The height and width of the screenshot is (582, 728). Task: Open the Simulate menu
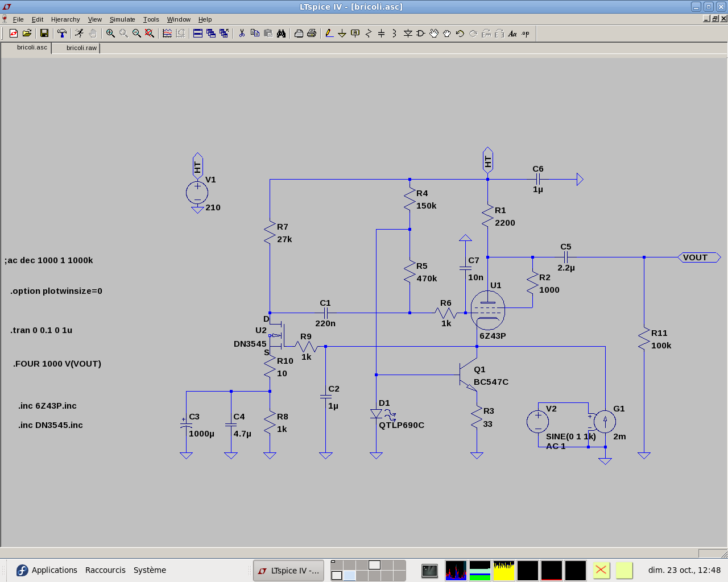pos(122,19)
